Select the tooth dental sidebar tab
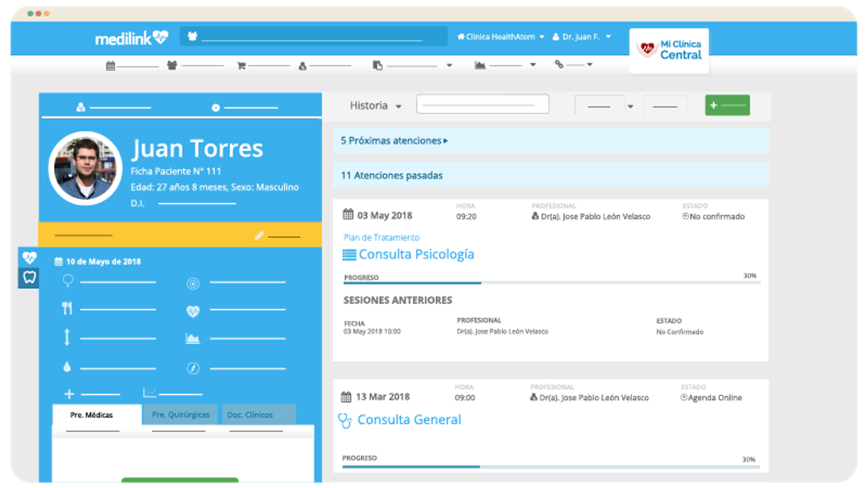 pyautogui.click(x=29, y=278)
